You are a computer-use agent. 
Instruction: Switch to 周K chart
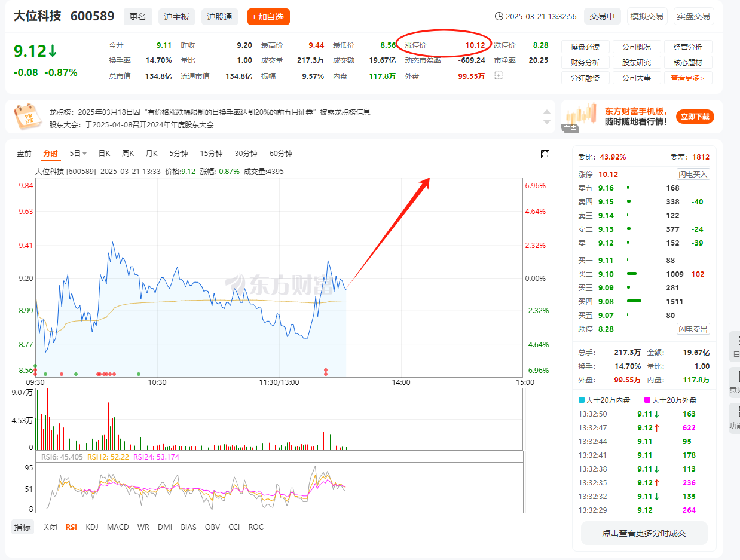tap(128, 154)
